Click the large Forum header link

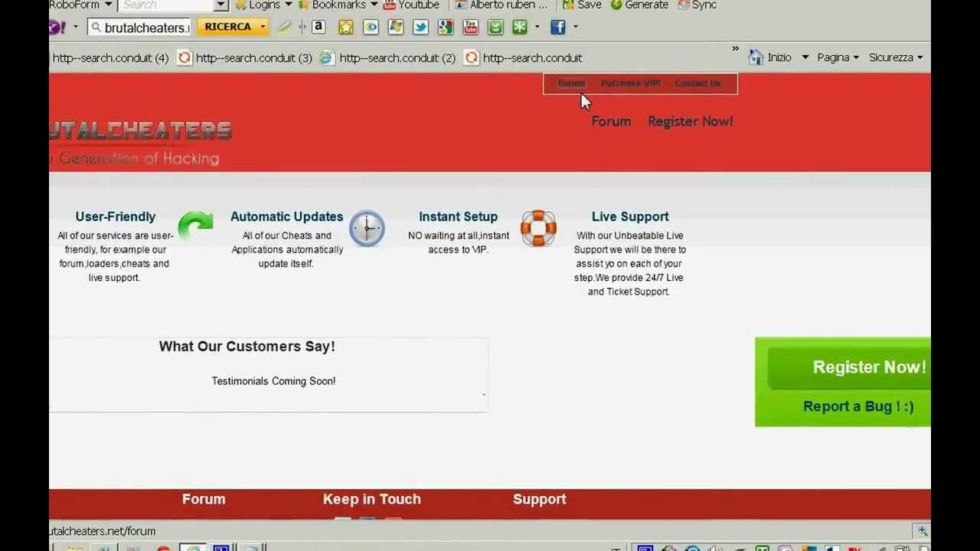(x=611, y=122)
